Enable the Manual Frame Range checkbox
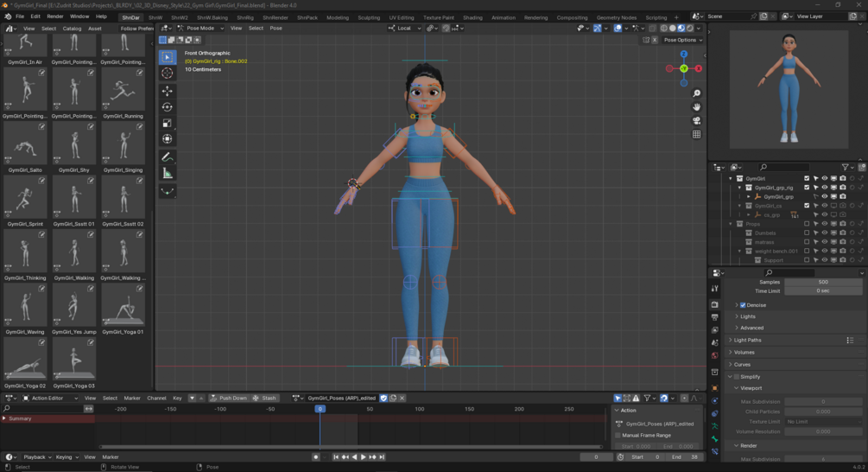This screenshot has height=472, width=868. click(x=618, y=435)
